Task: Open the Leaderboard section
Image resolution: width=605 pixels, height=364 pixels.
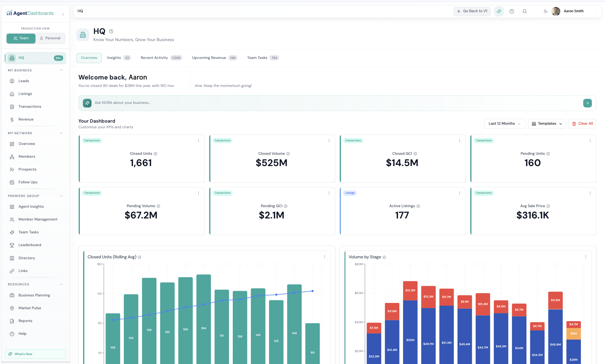Action: 30,245
